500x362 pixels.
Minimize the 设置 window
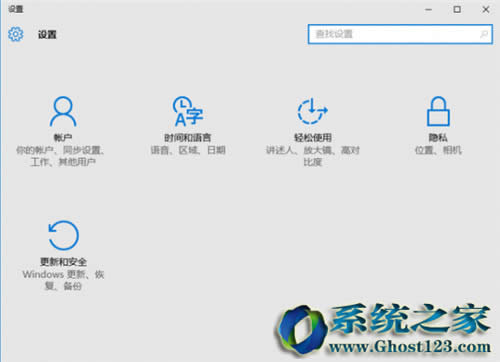428,10
